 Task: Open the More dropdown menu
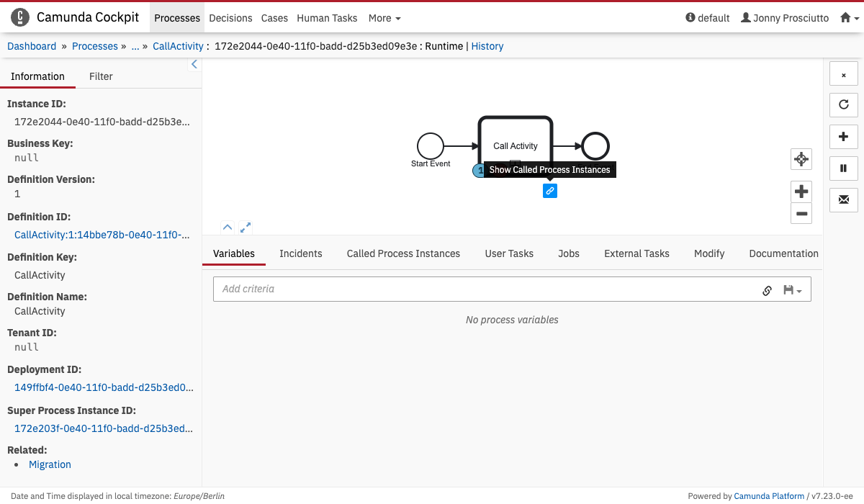click(384, 18)
